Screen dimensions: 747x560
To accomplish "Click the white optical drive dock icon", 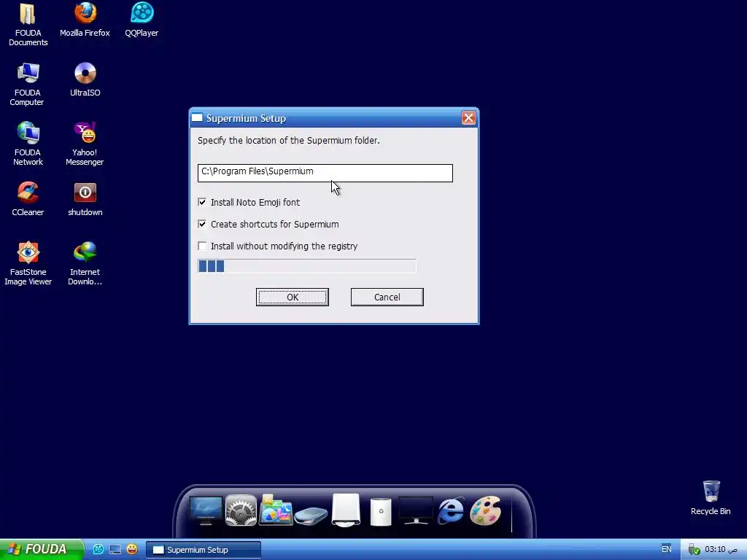I will pyautogui.click(x=346, y=510).
